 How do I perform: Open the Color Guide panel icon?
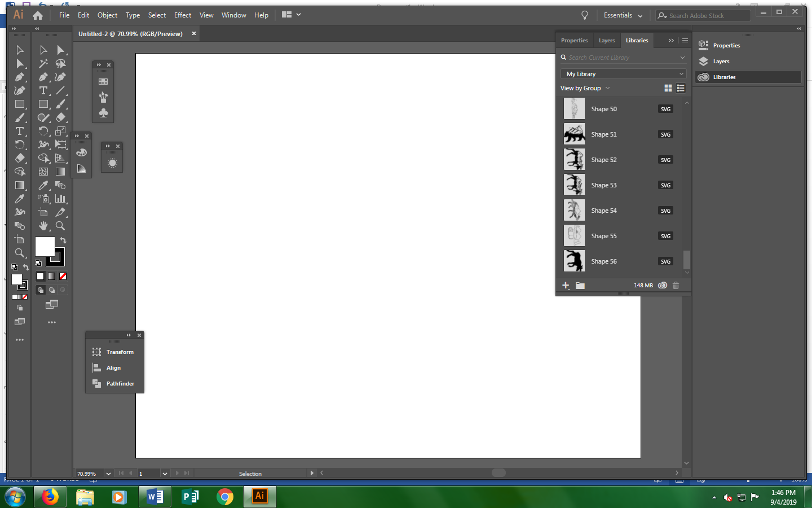coord(82,168)
